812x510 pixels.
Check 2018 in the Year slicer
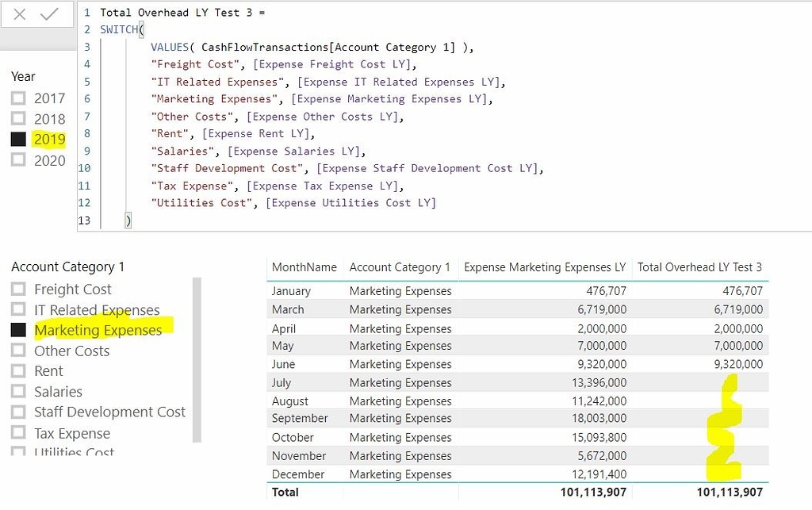pyautogui.click(x=20, y=119)
